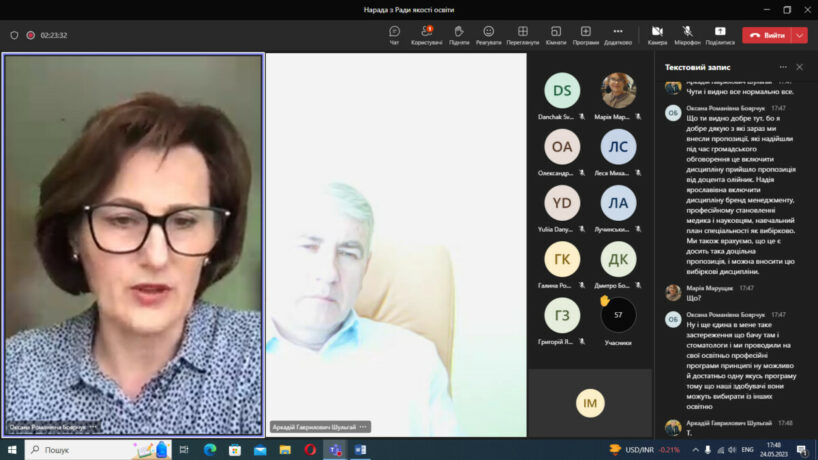Change layout via Переглянути icon
Screen dimensions: 818x460
tap(522, 34)
